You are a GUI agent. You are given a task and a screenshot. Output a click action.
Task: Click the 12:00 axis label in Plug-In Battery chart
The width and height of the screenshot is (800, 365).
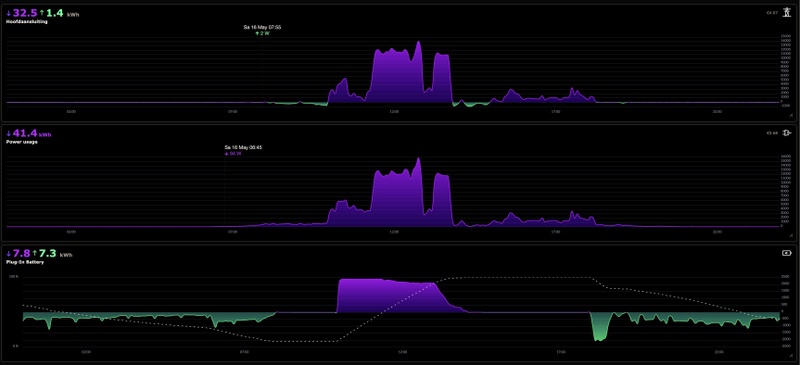(403, 351)
